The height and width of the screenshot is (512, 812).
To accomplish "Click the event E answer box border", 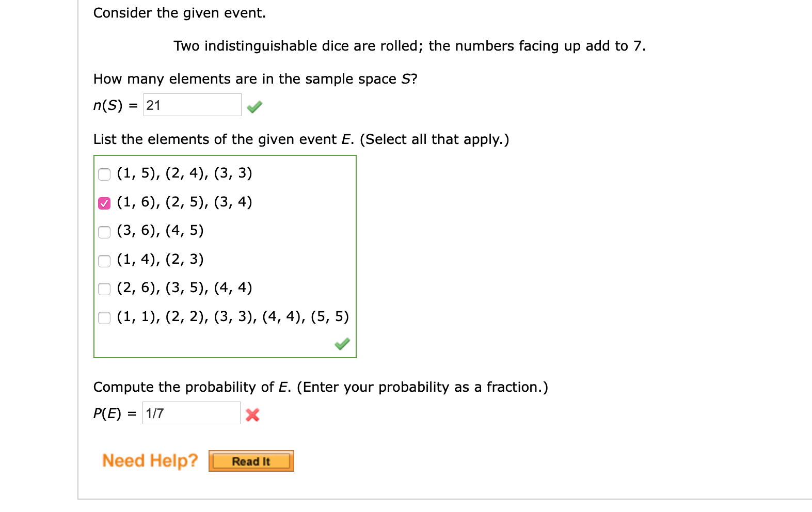I will pos(225,155).
